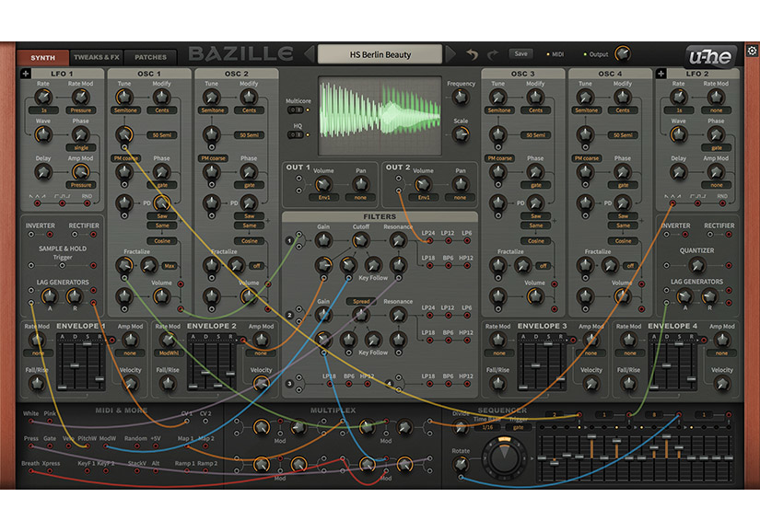Viewport: 760px width, 532px height.
Task: Click the Filter 1 LP24 output jack
Action: coord(429,240)
